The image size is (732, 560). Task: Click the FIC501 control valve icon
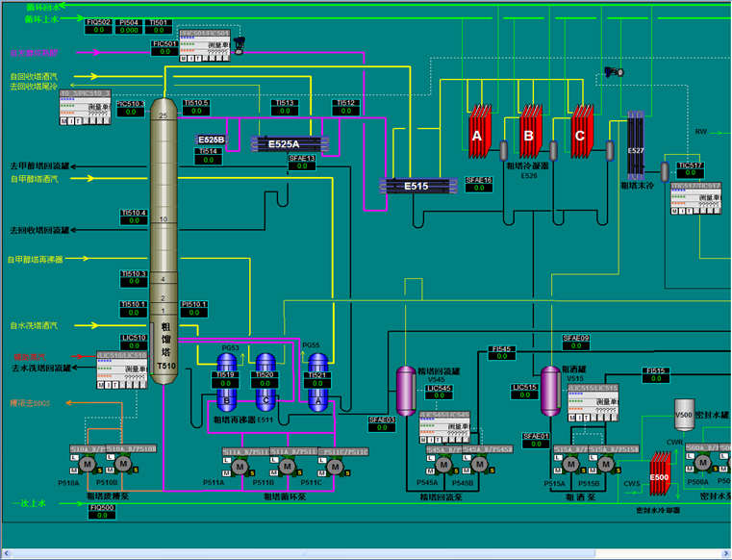pos(240,41)
